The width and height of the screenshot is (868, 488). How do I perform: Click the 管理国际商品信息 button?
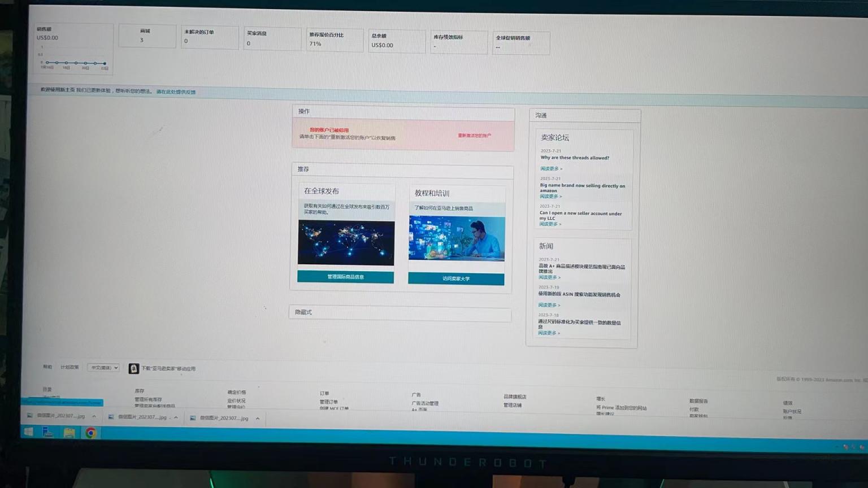point(345,277)
